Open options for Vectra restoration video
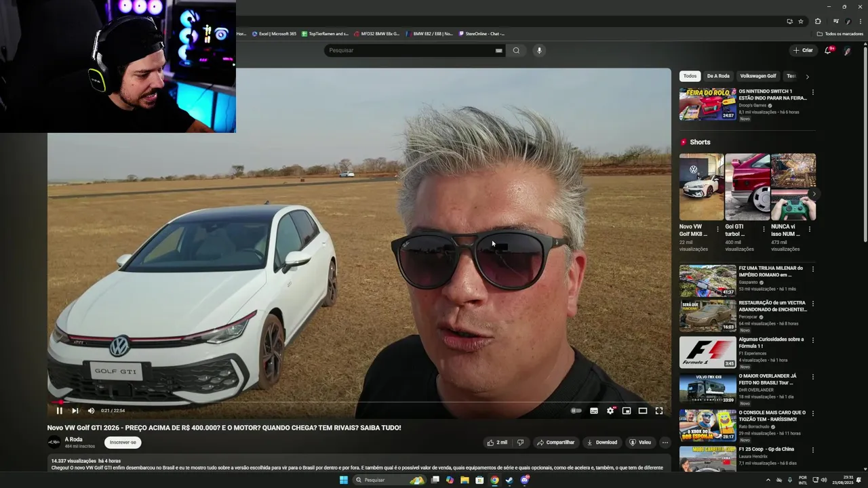 813,304
